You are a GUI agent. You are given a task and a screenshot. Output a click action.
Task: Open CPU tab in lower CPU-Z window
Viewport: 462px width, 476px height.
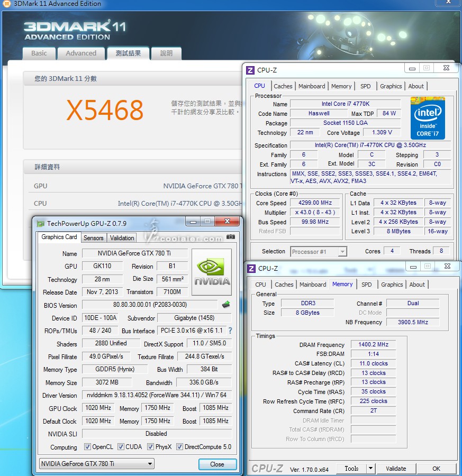[260, 285]
